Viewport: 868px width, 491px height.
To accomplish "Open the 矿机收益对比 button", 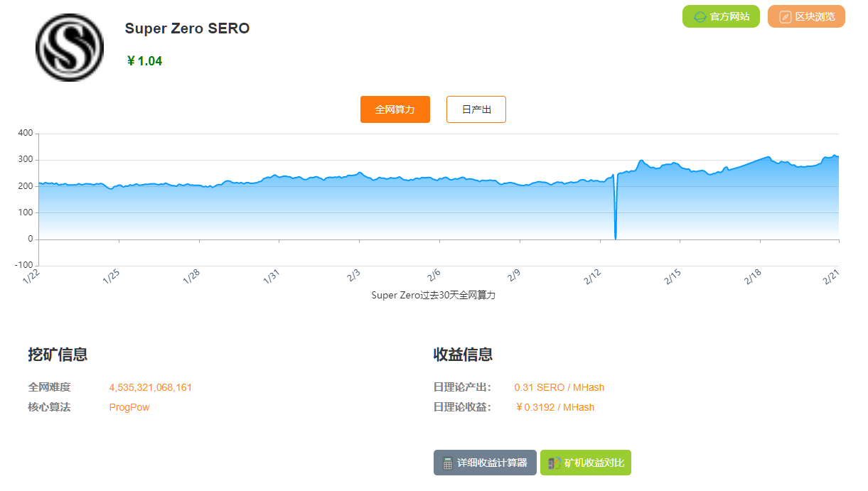I will [586, 463].
